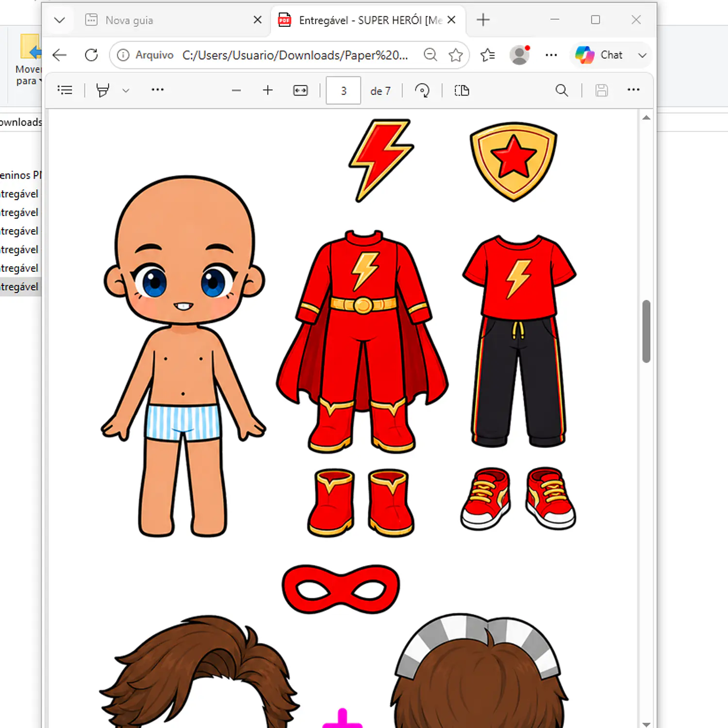The height and width of the screenshot is (728, 728).
Task: Reload the current page
Action: 91,55
